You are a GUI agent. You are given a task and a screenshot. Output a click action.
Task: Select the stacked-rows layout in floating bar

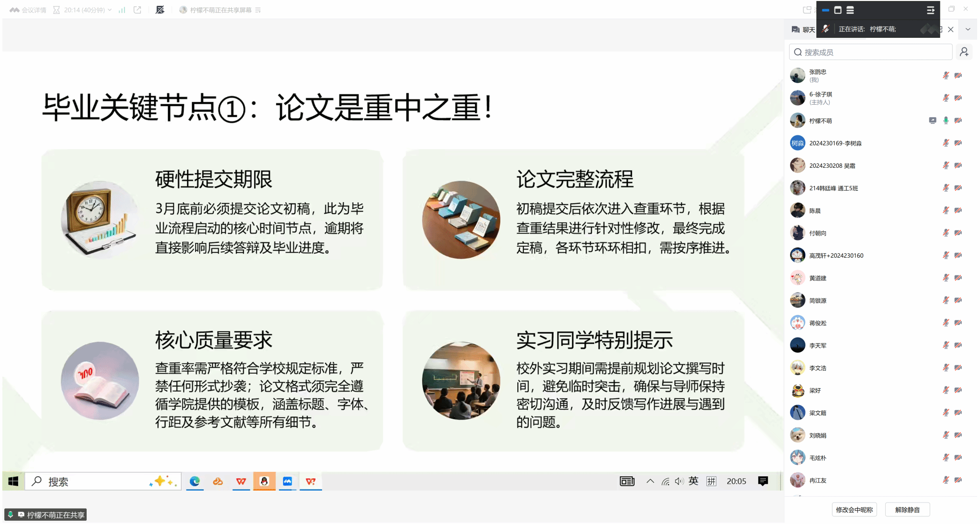[x=850, y=10]
